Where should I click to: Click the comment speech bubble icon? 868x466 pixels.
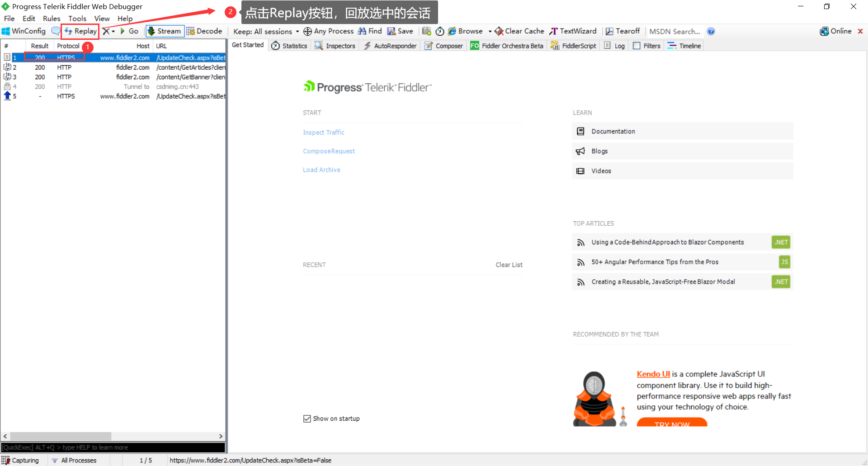point(56,31)
